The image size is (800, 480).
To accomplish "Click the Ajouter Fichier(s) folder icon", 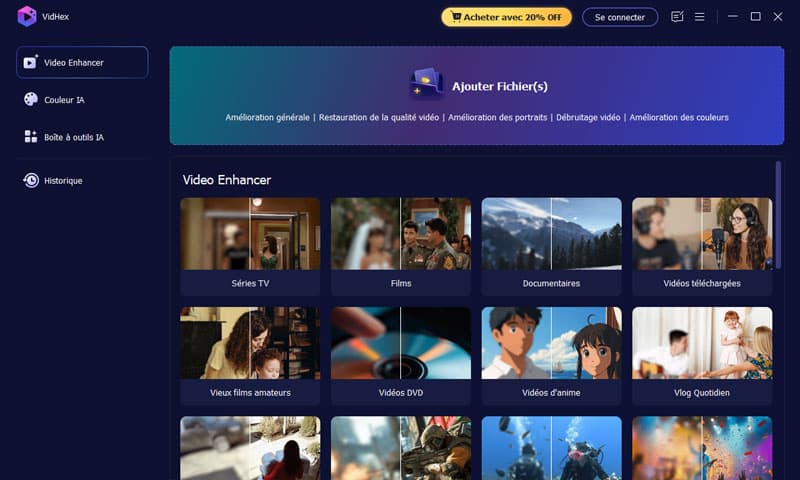I will click(x=427, y=84).
